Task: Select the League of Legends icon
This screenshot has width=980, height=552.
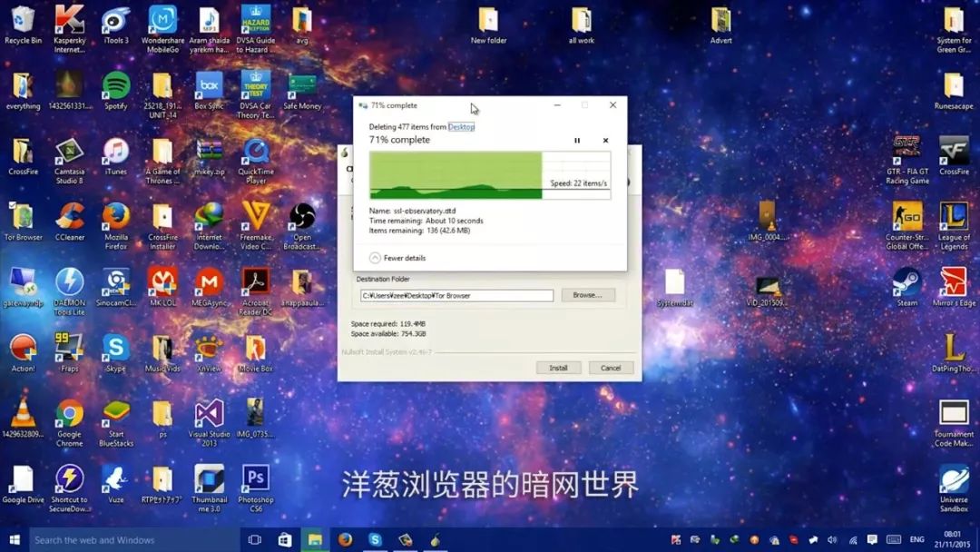Action: point(954,226)
